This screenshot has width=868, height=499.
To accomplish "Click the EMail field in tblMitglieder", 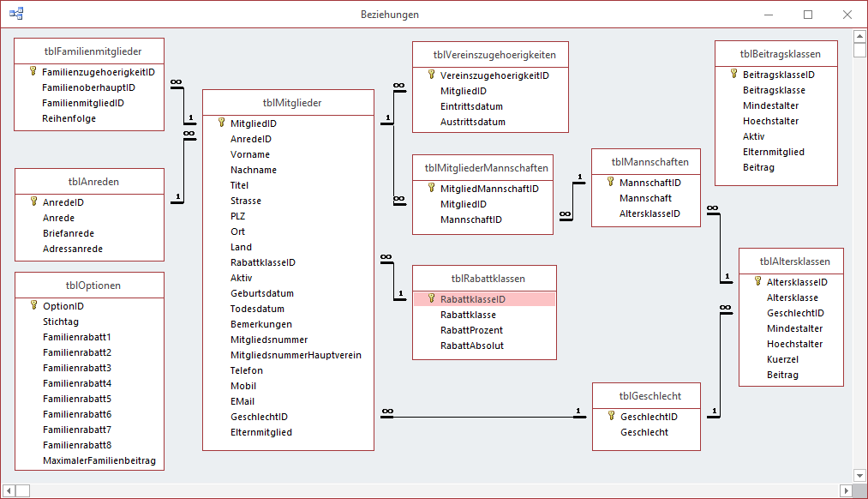I will tap(242, 401).
